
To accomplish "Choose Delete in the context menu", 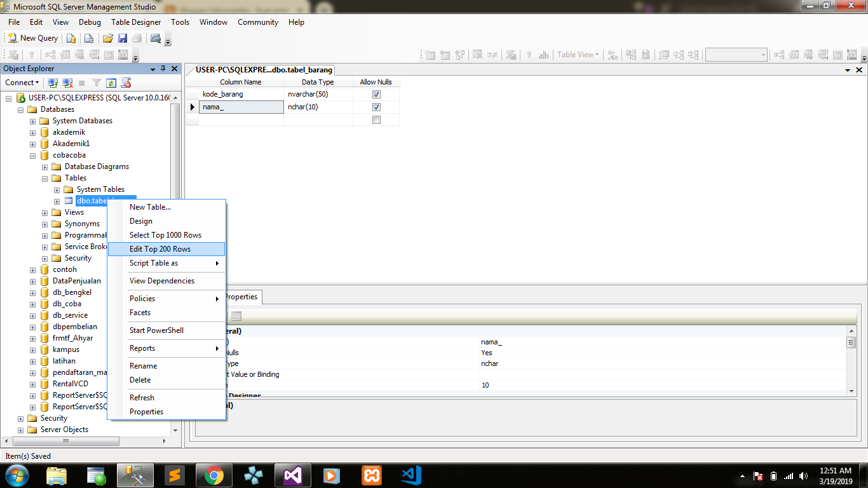I will click(x=166, y=380).
